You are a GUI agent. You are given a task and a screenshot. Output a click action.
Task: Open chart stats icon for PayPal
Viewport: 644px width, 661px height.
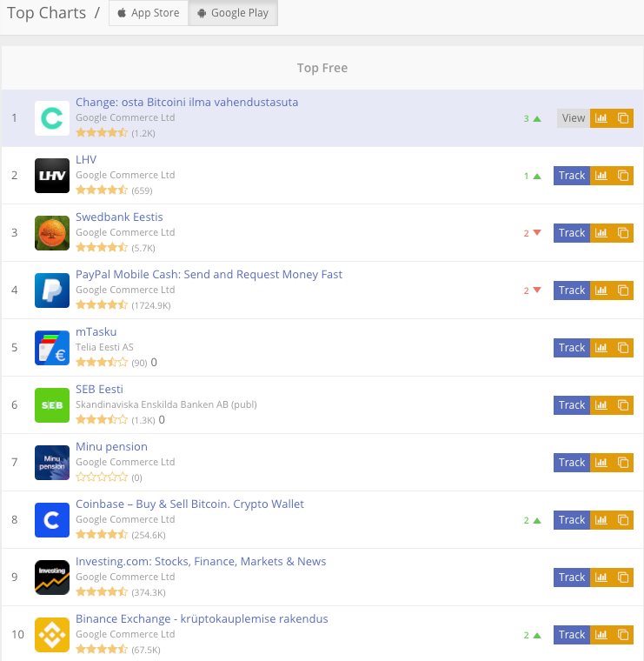(x=601, y=290)
